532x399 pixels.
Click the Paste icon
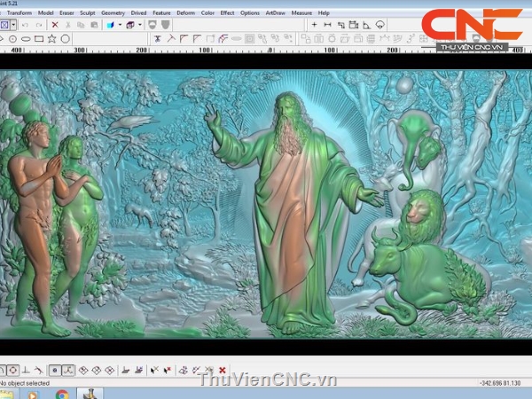[x=94, y=25]
